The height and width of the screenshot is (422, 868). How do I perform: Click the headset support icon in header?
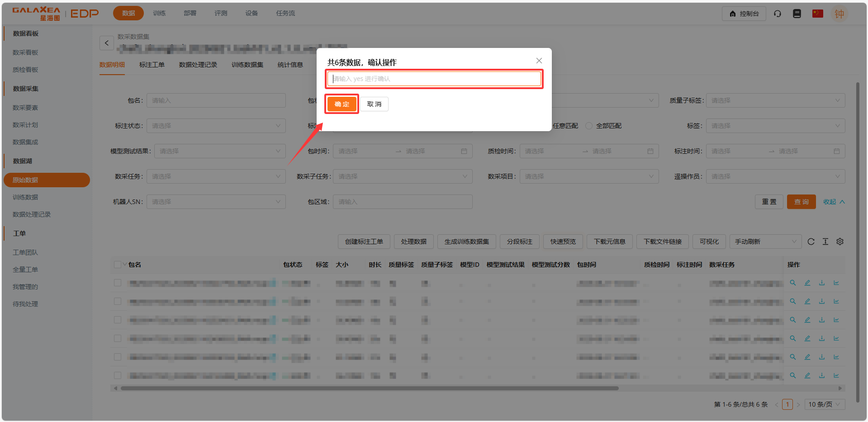(x=778, y=14)
